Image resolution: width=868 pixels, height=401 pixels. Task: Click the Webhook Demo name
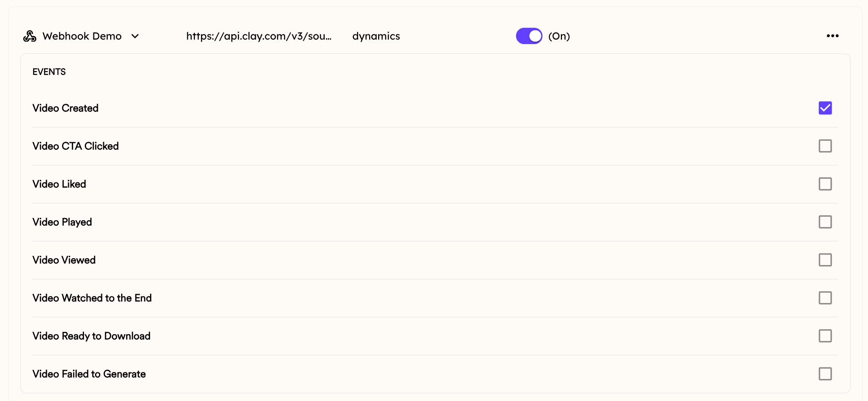(82, 36)
